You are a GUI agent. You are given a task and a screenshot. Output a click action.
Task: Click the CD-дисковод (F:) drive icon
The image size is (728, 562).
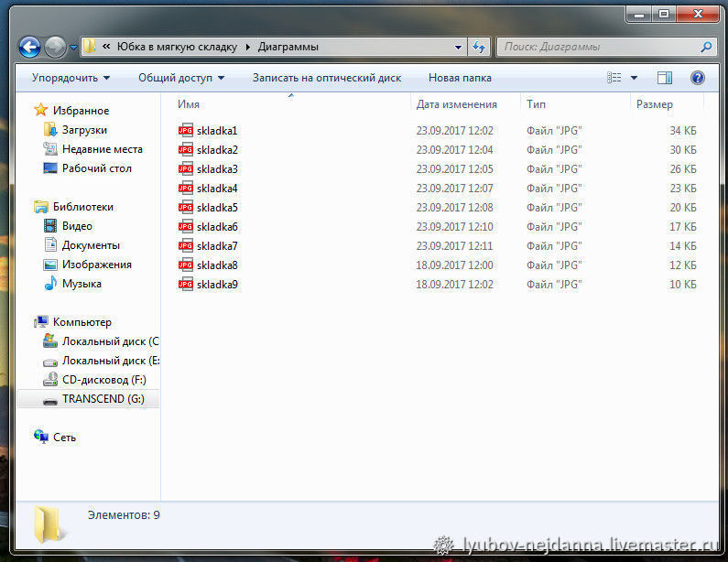pyautogui.click(x=50, y=380)
